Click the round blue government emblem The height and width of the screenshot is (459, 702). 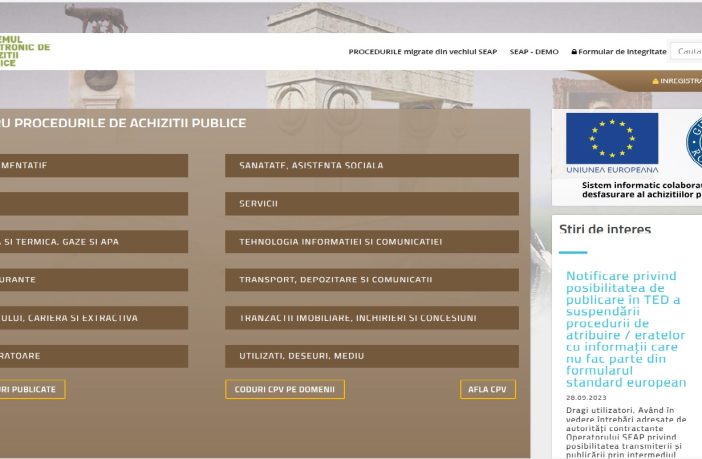[x=694, y=142]
